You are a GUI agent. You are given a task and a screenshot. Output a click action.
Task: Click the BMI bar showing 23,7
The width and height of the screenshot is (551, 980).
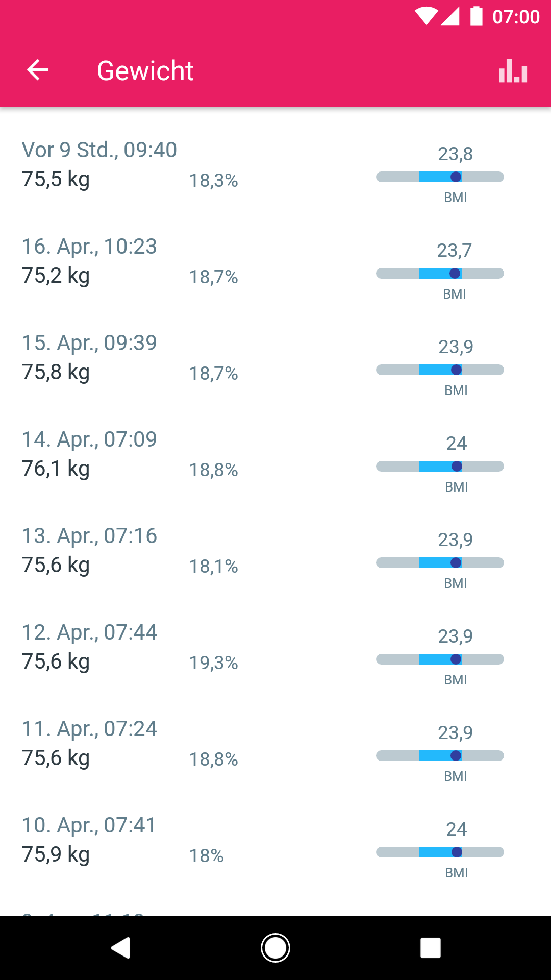440,274
